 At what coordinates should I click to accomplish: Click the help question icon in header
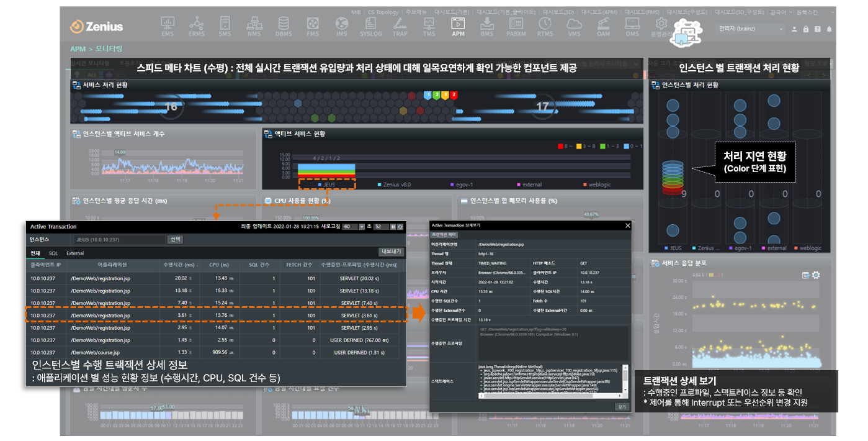pyautogui.click(x=818, y=29)
